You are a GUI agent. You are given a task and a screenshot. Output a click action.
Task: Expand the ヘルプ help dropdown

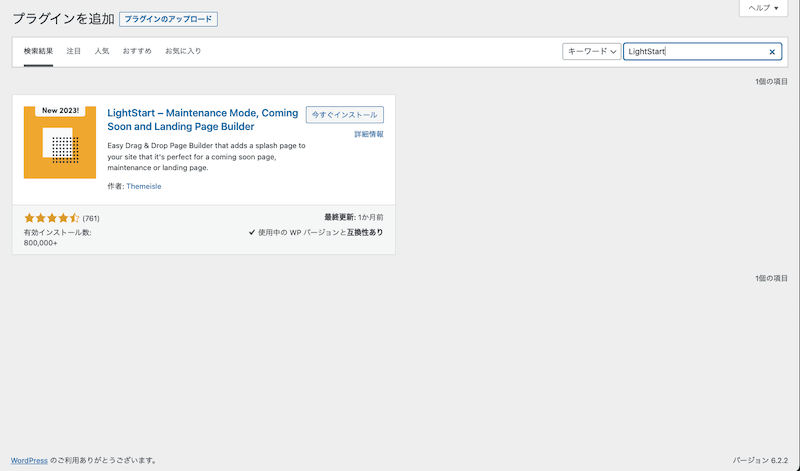click(x=766, y=8)
